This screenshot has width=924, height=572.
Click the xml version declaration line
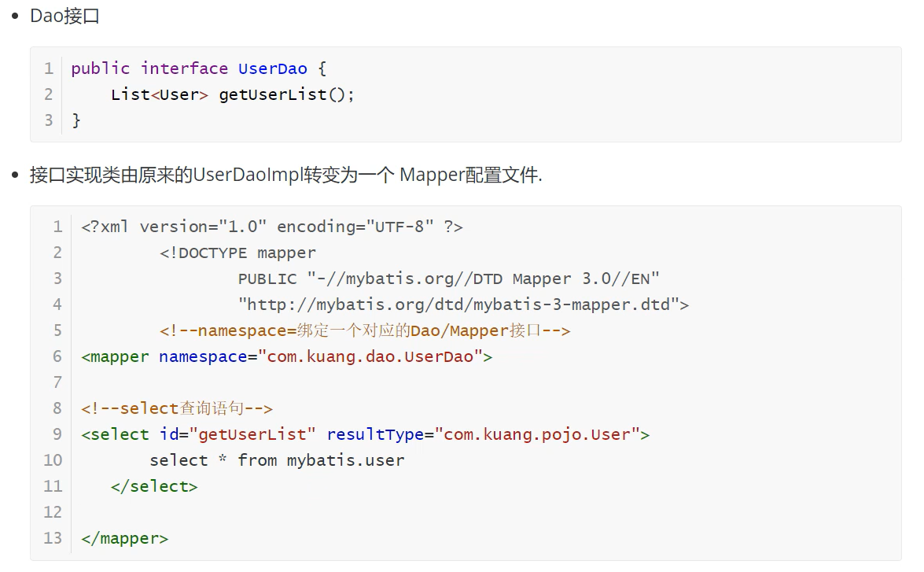pyautogui.click(x=271, y=227)
